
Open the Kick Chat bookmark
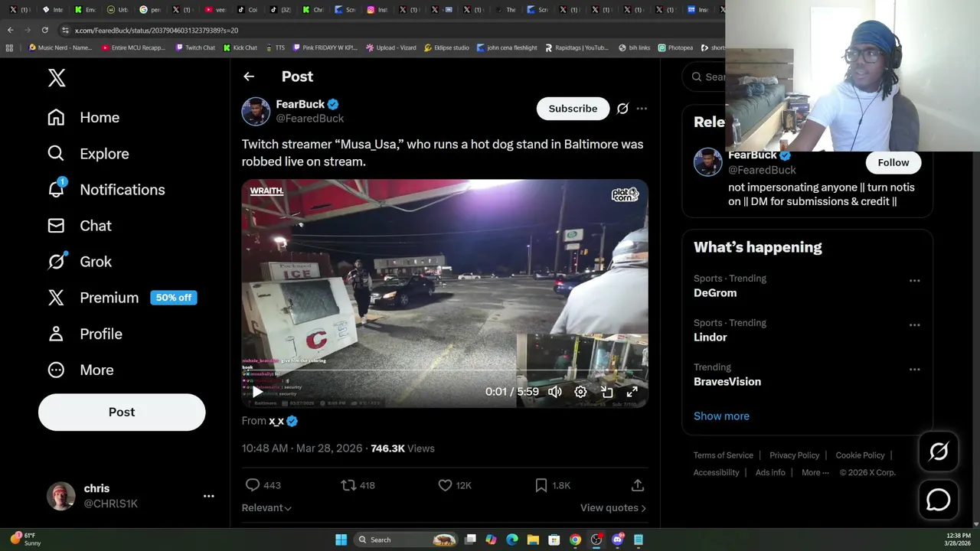[x=240, y=47]
